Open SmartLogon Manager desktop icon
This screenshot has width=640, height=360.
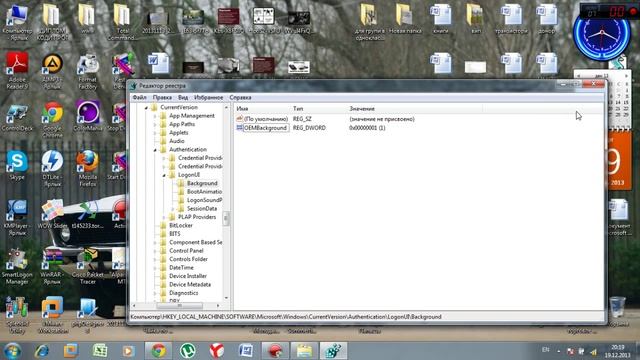point(17,266)
